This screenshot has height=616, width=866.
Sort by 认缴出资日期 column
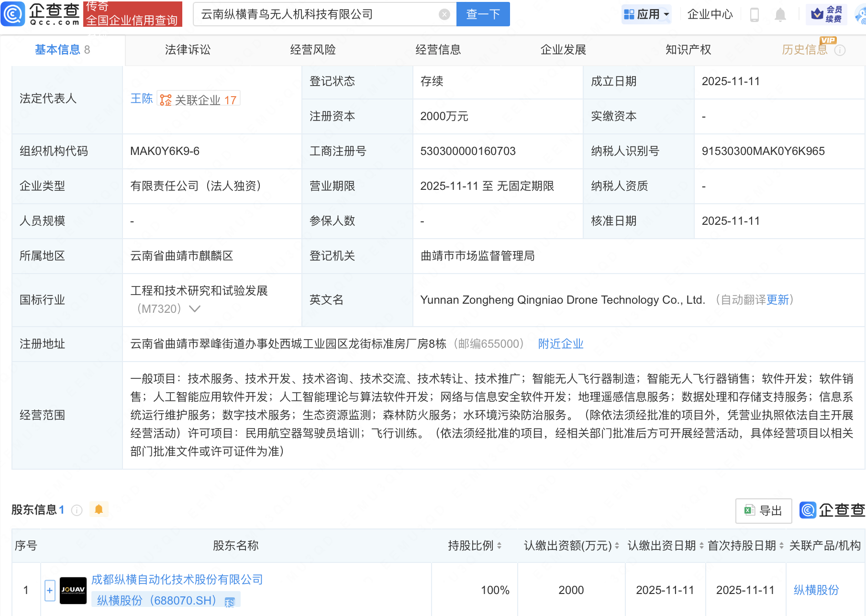[x=701, y=546]
